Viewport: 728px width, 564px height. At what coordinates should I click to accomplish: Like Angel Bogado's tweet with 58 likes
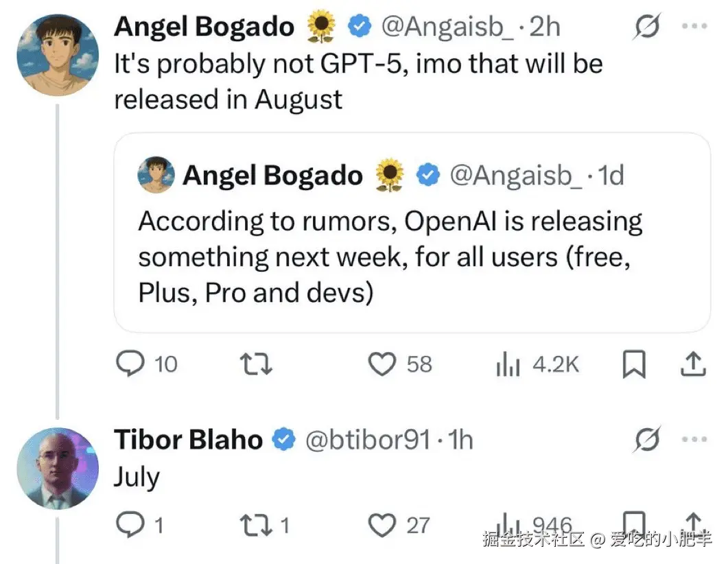pos(382,364)
